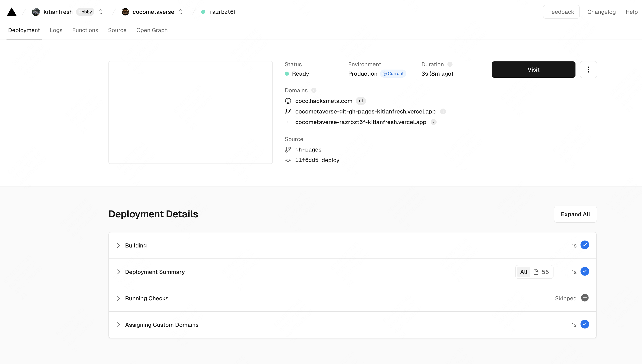Viewport: 642px width, 364px height.
Task: Click the Skipped status text
Action: tap(566, 298)
